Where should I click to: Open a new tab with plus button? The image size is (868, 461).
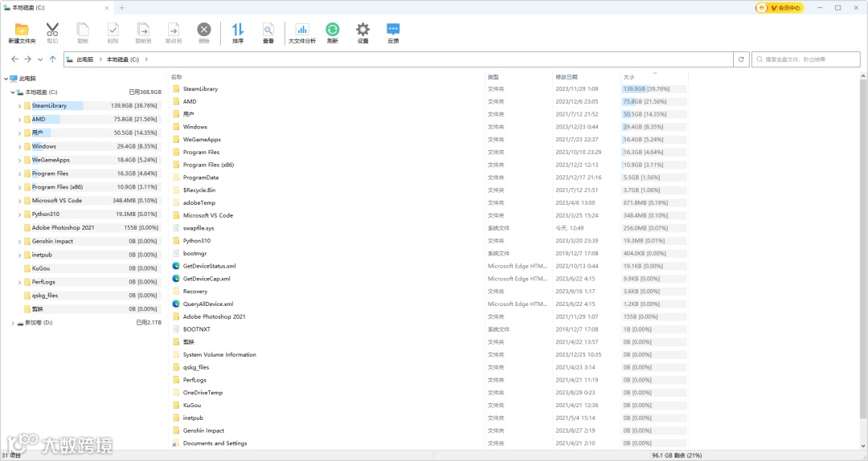[122, 8]
